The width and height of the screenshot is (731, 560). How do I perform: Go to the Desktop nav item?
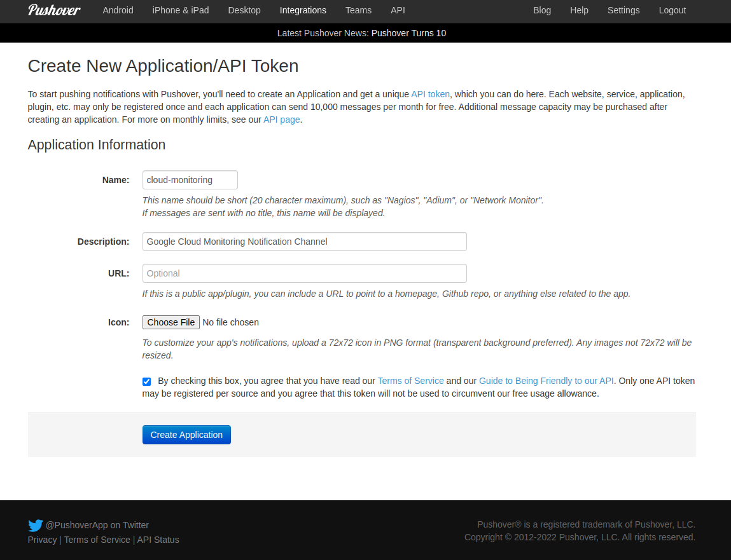tap(244, 10)
